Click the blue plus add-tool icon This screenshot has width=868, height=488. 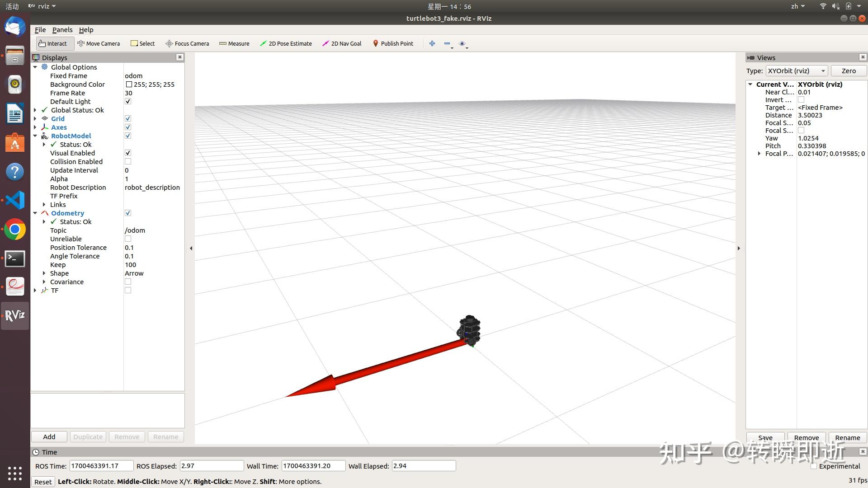click(432, 43)
